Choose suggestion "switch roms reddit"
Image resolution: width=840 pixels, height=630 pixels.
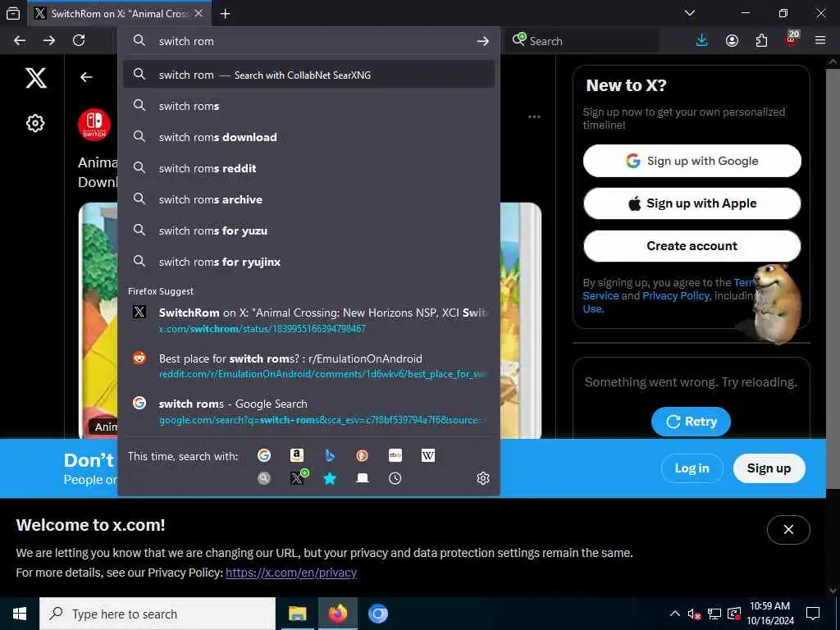[308, 168]
